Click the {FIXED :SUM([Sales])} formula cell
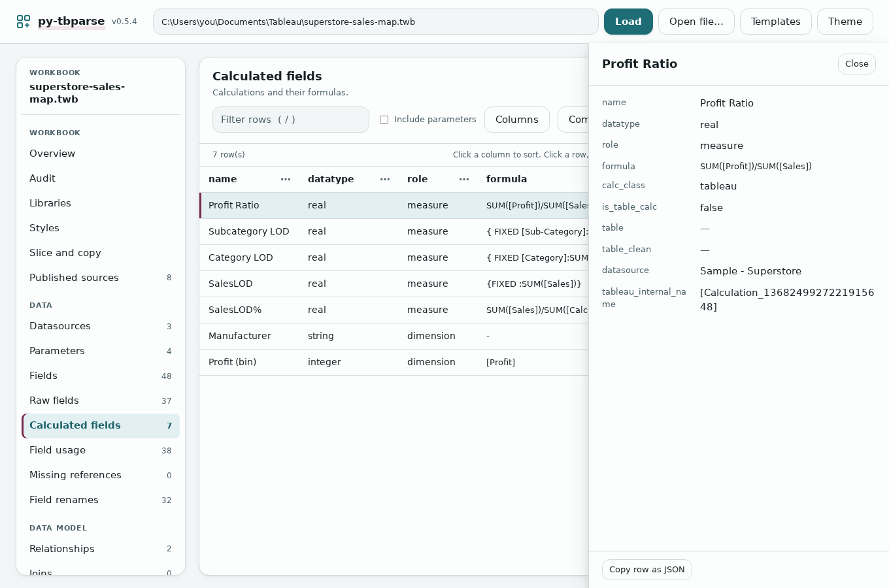 click(534, 284)
